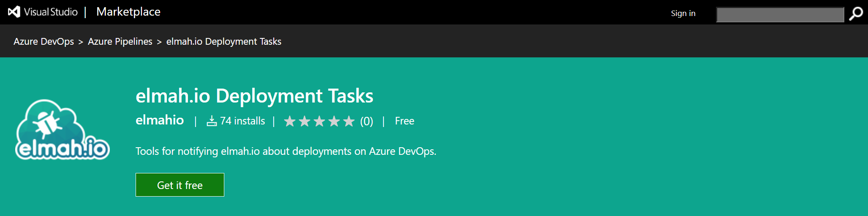Go to Azure Pipelines breadcrumb
The width and height of the screenshot is (868, 216).
(120, 41)
